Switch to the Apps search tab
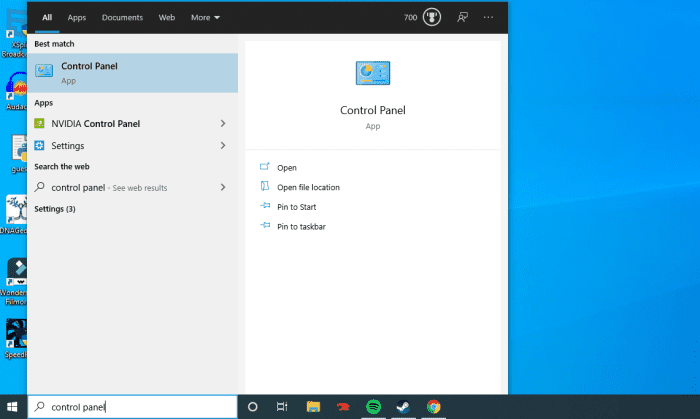700x419 pixels. [77, 18]
